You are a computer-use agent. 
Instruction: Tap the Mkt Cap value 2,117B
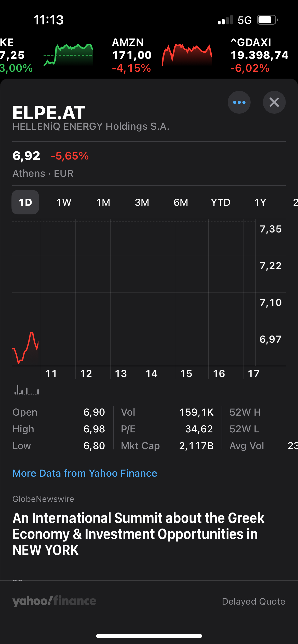pos(196,446)
